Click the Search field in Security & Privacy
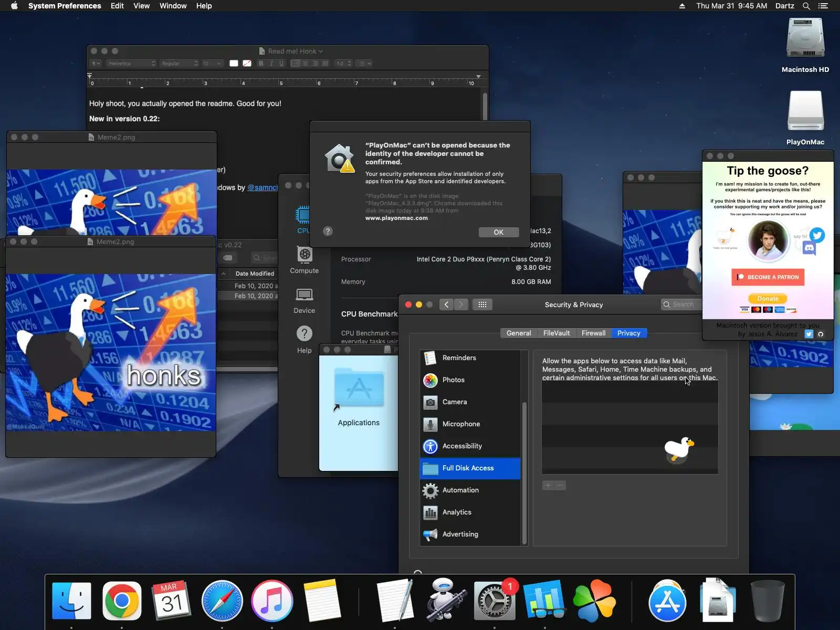 click(681, 304)
